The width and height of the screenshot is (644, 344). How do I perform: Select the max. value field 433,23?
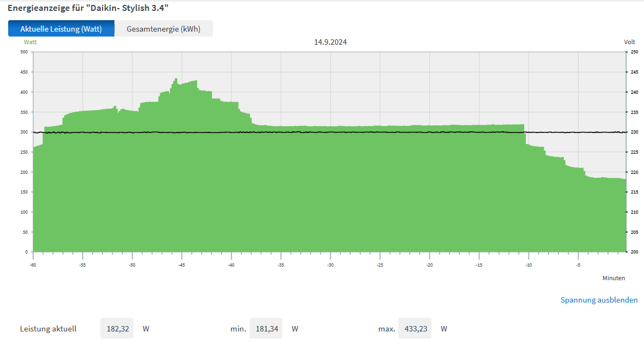point(415,329)
